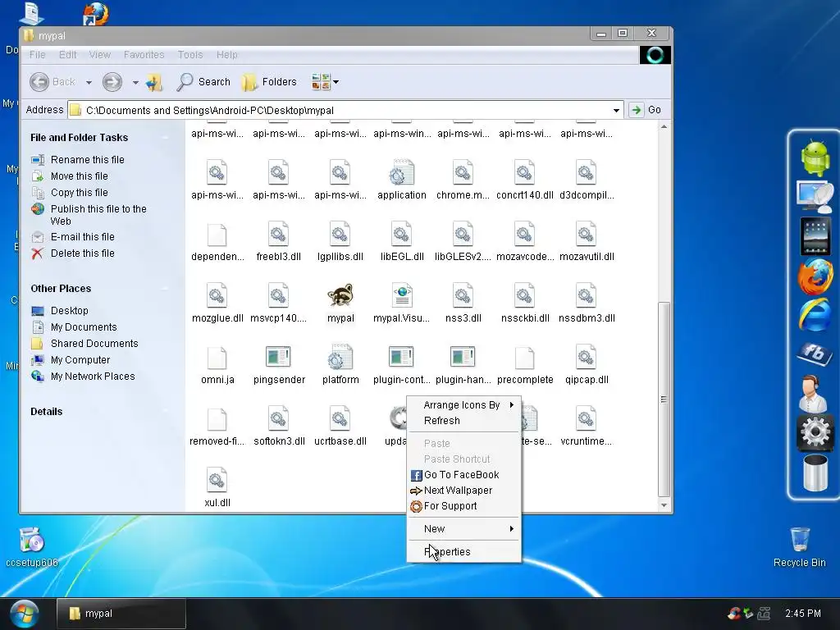Open the Views dropdown button
Viewport: 840px width, 630px height.
pyautogui.click(x=325, y=82)
